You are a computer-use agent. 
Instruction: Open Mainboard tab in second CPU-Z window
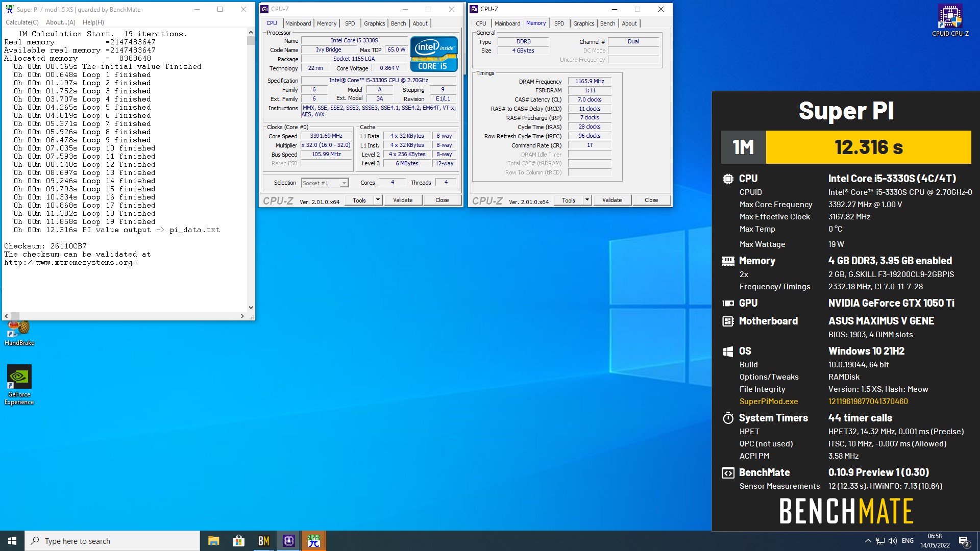click(507, 23)
